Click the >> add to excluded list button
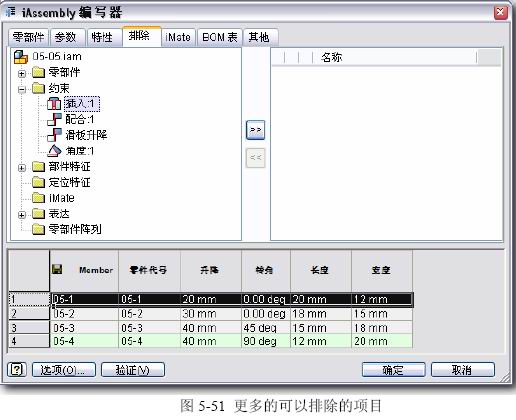This screenshot has width=516, height=420. click(x=255, y=130)
